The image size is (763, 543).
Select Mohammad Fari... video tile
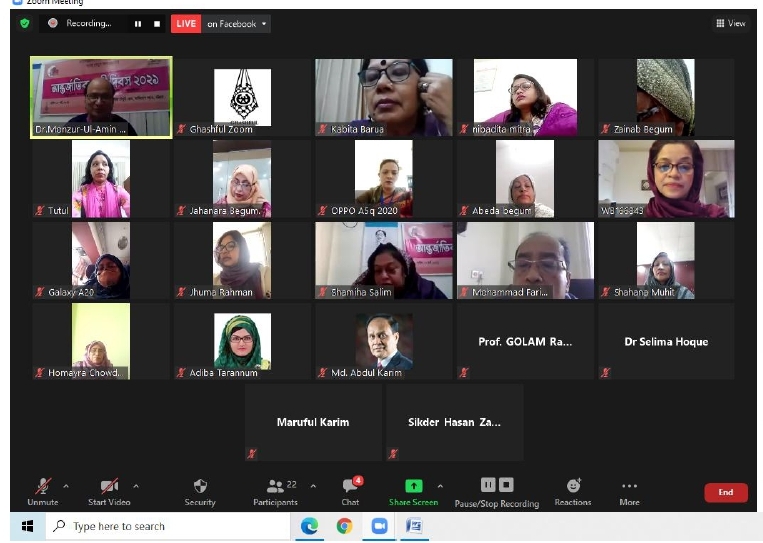click(526, 260)
